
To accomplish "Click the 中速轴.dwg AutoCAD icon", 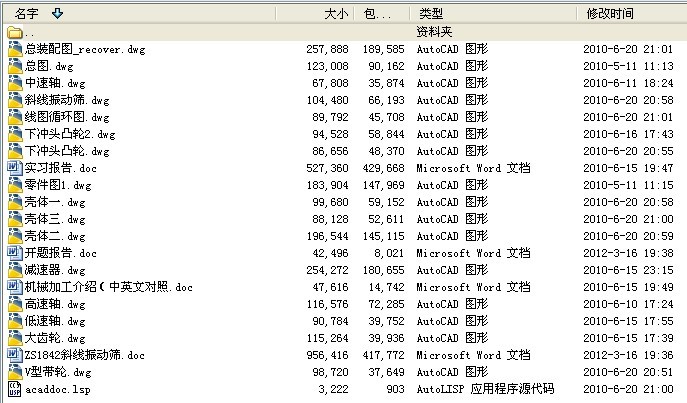I will 15,83.
